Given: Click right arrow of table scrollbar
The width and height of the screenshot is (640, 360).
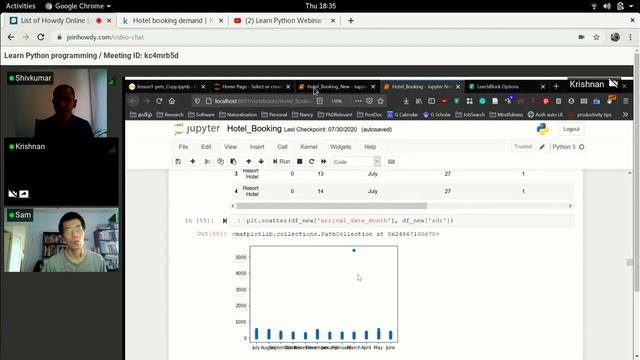Looking at the screenshot, I should click(x=570, y=206).
